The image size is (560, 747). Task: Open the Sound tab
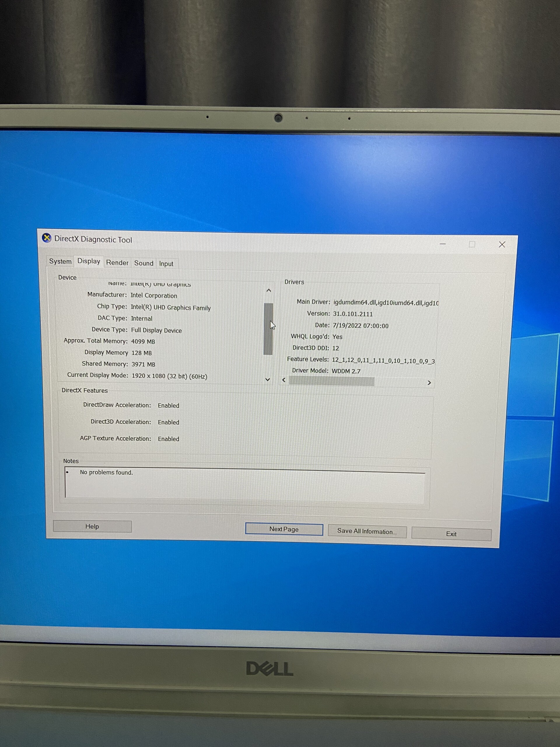pos(144,263)
